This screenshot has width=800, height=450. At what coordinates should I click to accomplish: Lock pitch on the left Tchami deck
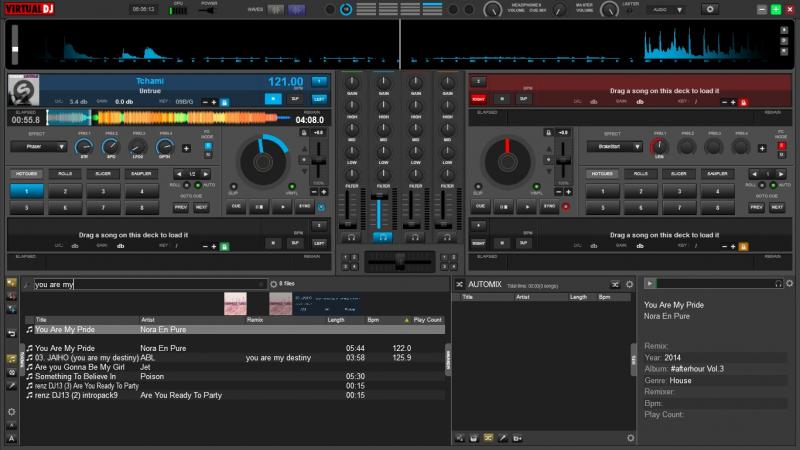[304, 133]
